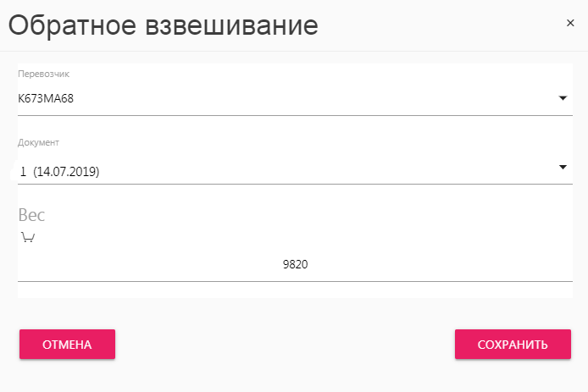Select the date text 14.07.2019 in Документ

[66, 172]
